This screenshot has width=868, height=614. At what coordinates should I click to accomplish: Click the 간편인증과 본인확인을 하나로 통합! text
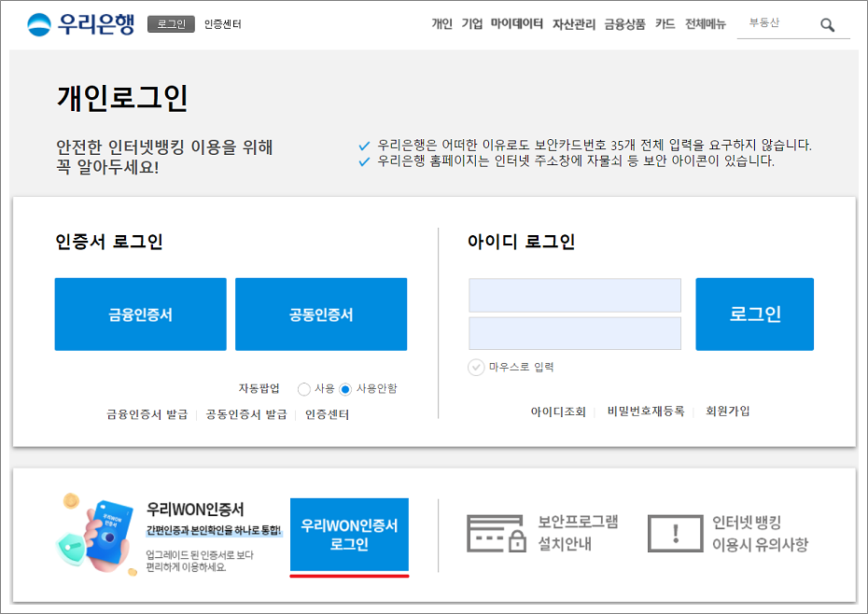click(215, 530)
